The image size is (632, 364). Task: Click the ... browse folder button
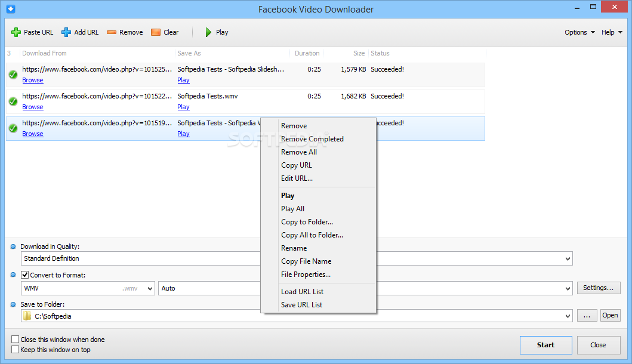coord(587,315)
